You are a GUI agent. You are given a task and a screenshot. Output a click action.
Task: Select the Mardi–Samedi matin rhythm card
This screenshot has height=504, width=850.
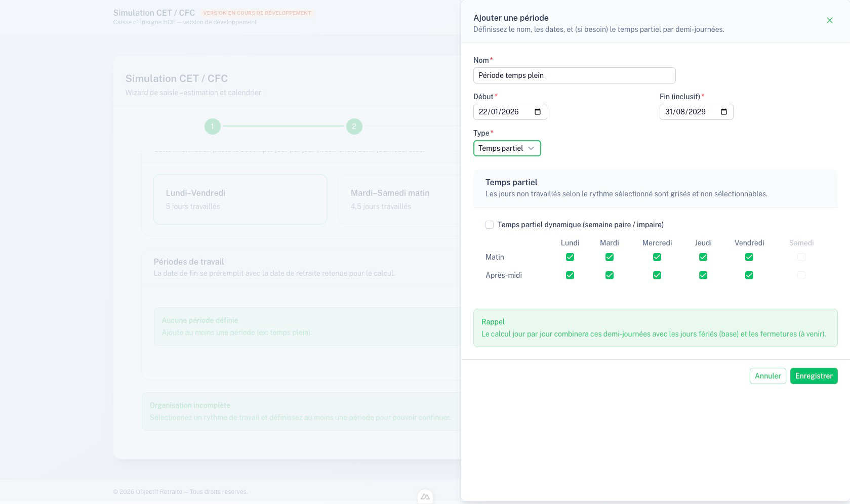pos(399,199)
